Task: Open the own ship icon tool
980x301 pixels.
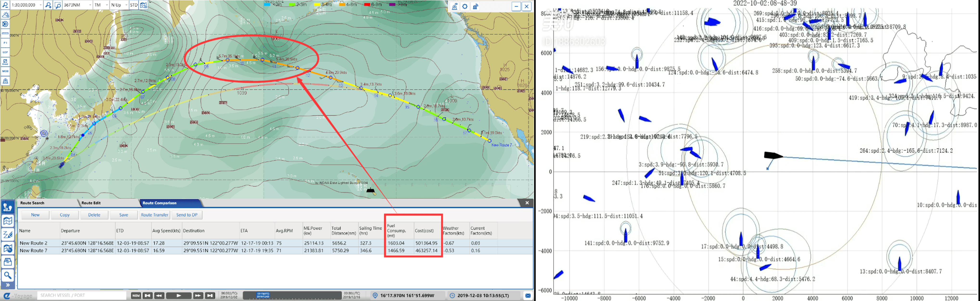Action: tap(5, 81)
